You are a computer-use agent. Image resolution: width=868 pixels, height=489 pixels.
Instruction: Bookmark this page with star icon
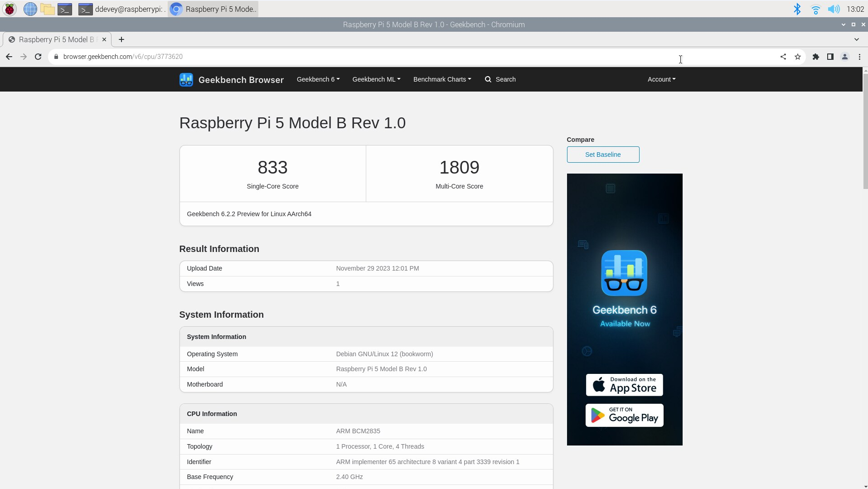[x=798, y=57]
